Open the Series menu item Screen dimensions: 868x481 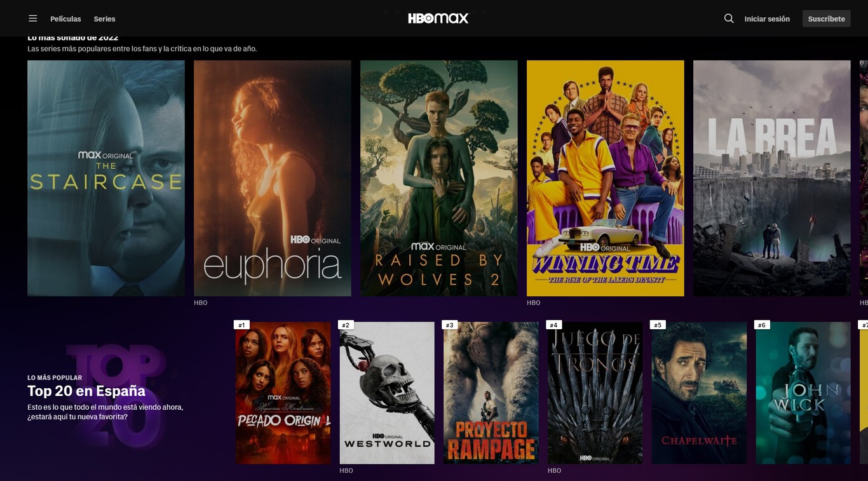pyautogui.click(x=104, y=18)
